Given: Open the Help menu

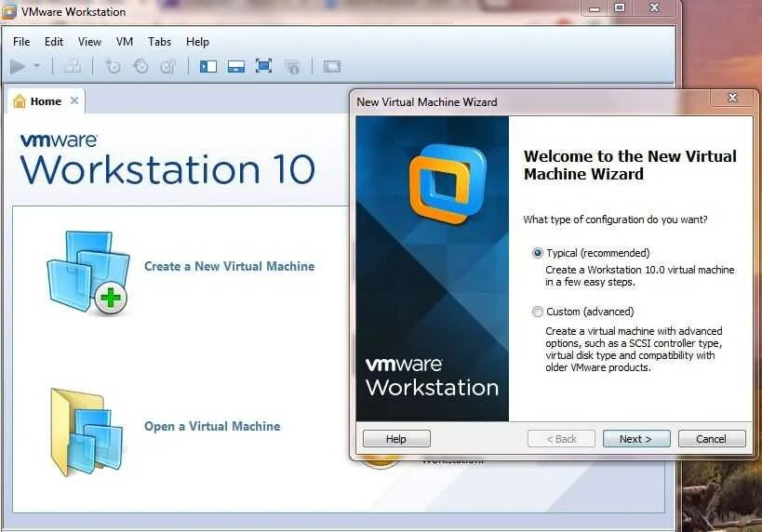Looking at the screenshot, I should pyautogui.click(x=197, y=42).
